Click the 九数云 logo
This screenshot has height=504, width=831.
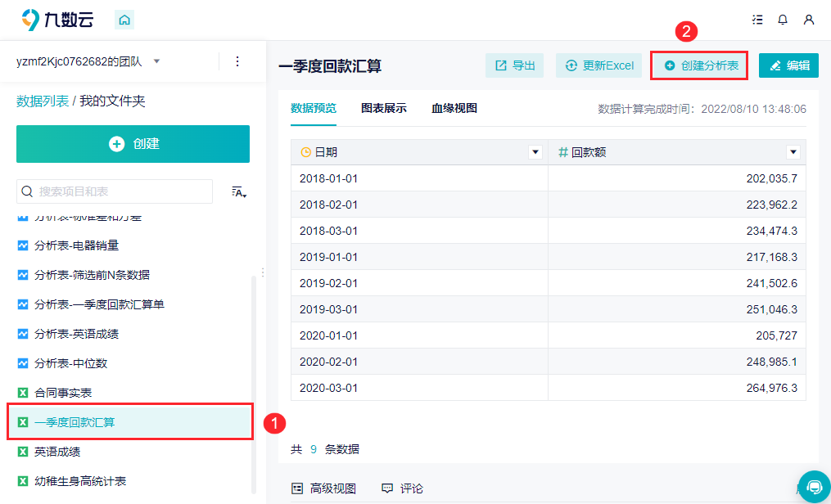click(x=58, y=20)
